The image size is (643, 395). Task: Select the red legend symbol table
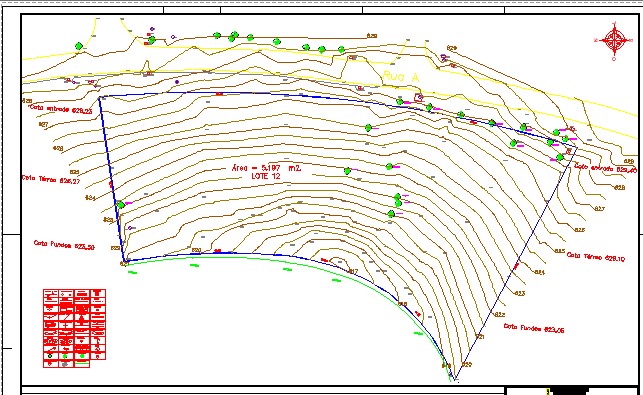coord(74,328)
